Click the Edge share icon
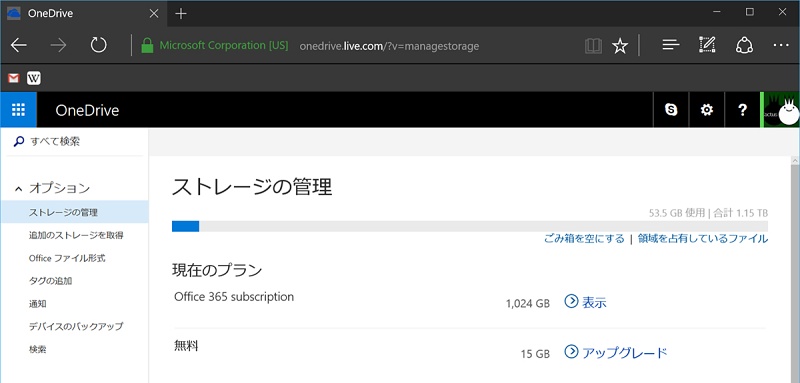Screen dimensions: 800x383 (x=744, y=45)
